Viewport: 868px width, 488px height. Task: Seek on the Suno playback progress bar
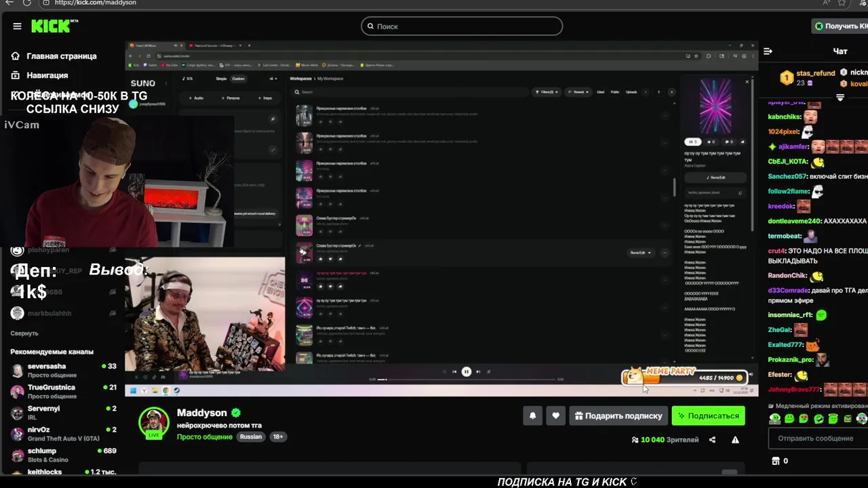[x=468, y=380]
